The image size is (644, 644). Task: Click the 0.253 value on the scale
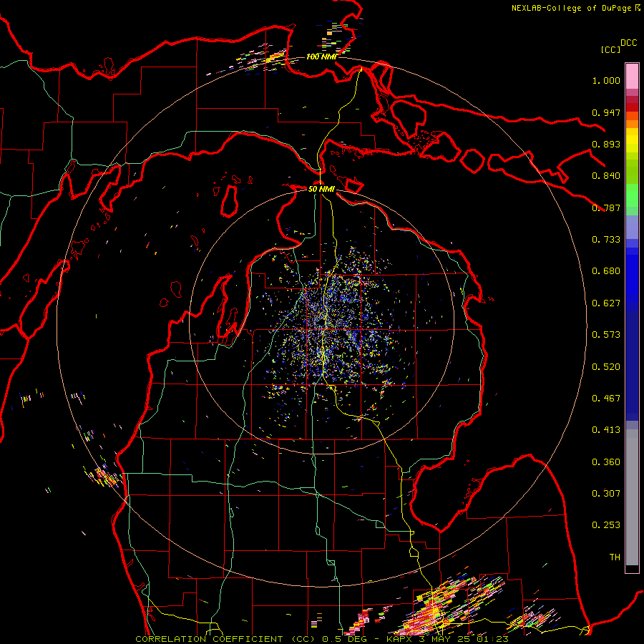coord(606,525)
